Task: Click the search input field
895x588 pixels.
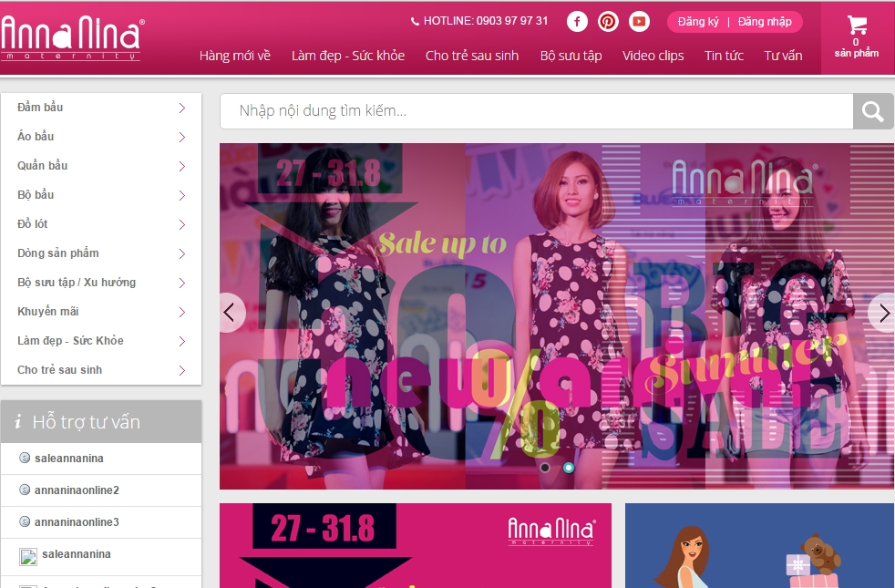Action: (537, 110)
